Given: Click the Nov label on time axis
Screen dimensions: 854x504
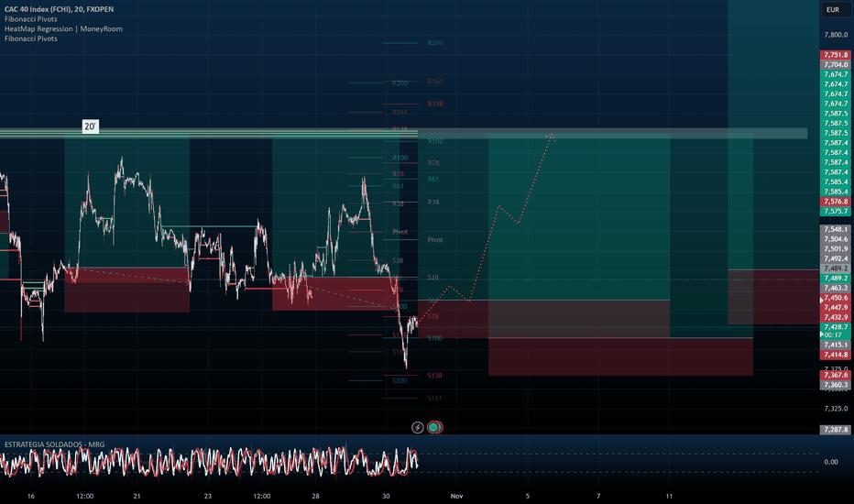Looking at the screenshot, I should [x=456, y=497].
